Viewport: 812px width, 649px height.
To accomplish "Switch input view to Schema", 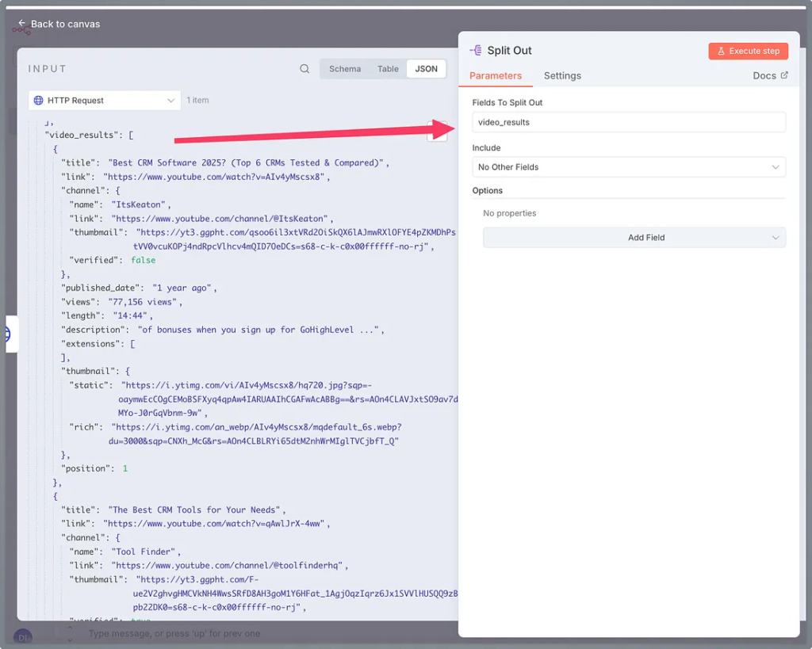I will pyautogui.click(x=345, y=69).
